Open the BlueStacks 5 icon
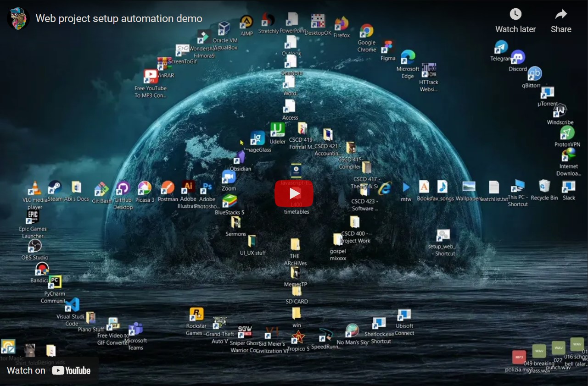 click(x=230, y=201)
